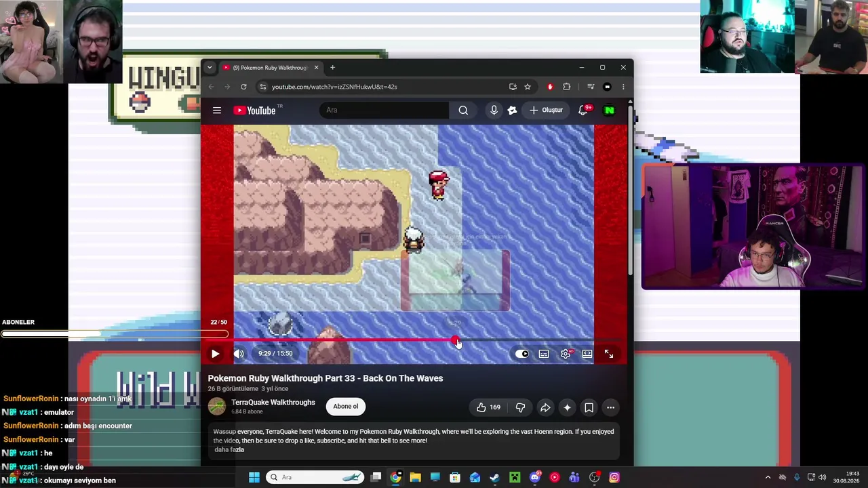Open YouTube notifications bell

pos(583,110)
